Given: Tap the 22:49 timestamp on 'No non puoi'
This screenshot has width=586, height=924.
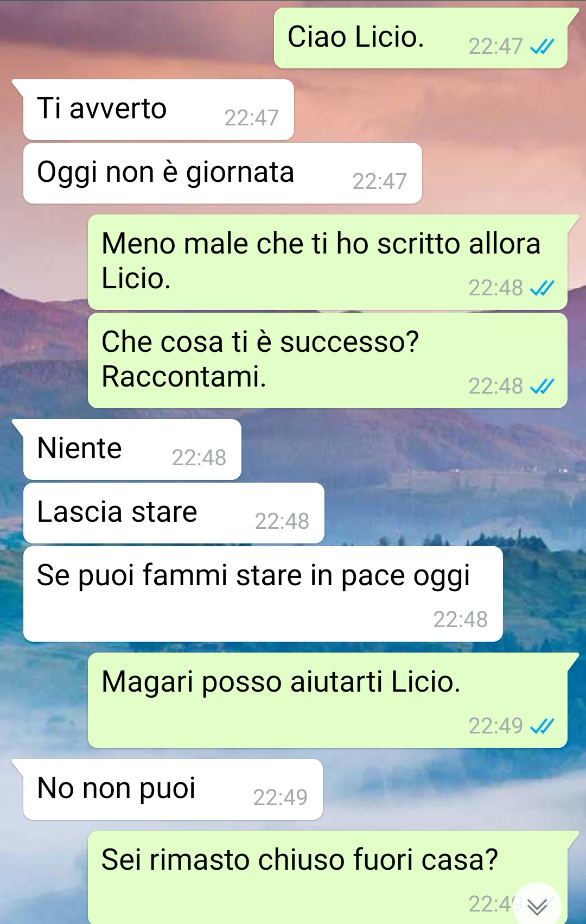Looking at the screenshot, I should tap(281, 798).
